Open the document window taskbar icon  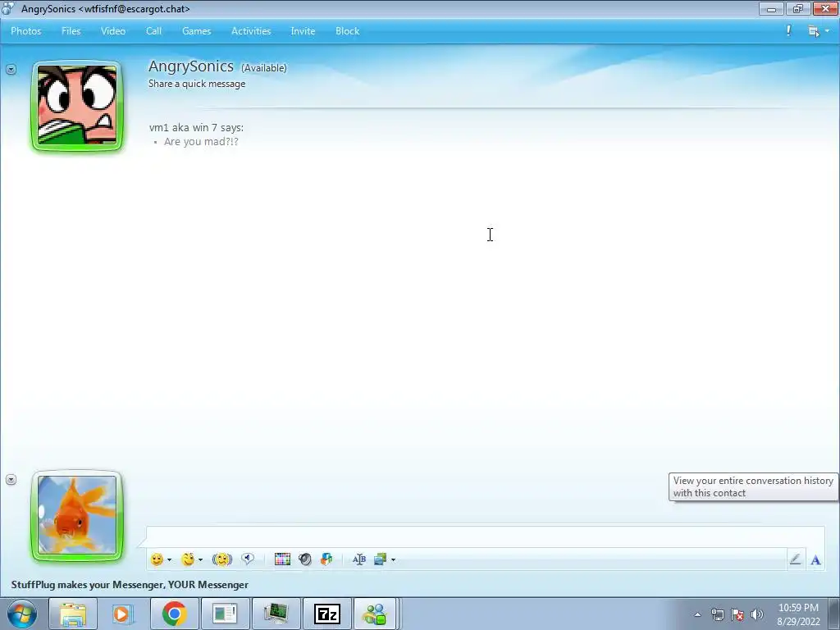point(225,614)
